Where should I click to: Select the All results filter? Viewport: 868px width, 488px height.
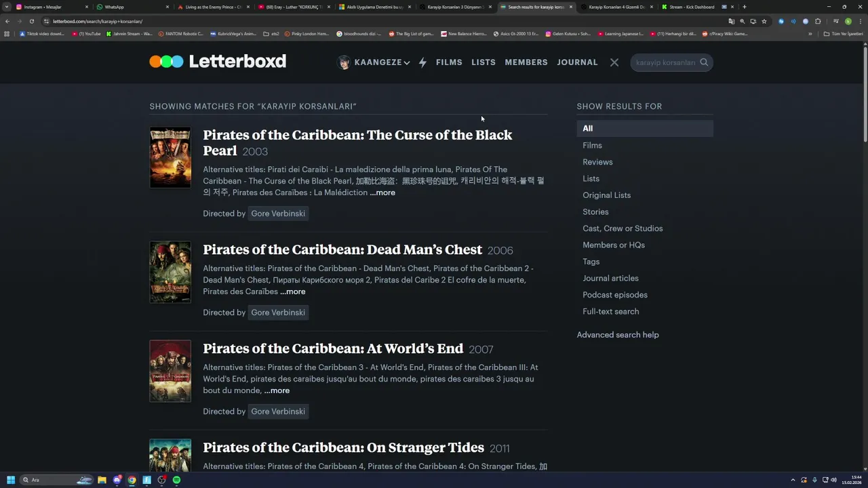645,128
